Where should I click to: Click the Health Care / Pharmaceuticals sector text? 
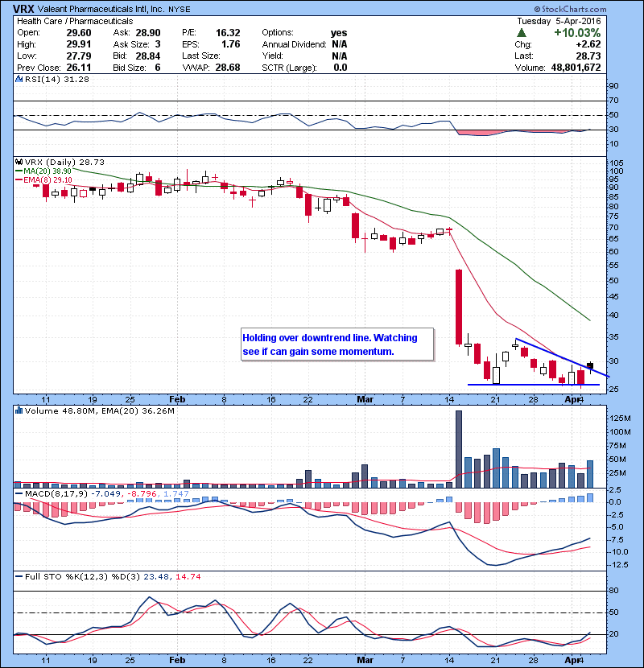75,21
